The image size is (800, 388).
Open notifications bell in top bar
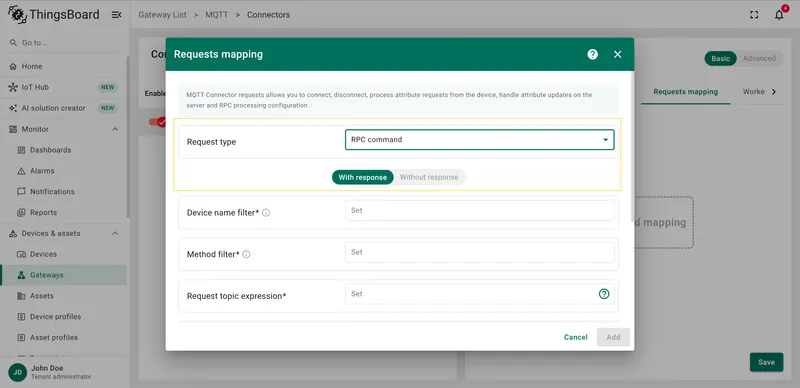[x=779, y=15]
